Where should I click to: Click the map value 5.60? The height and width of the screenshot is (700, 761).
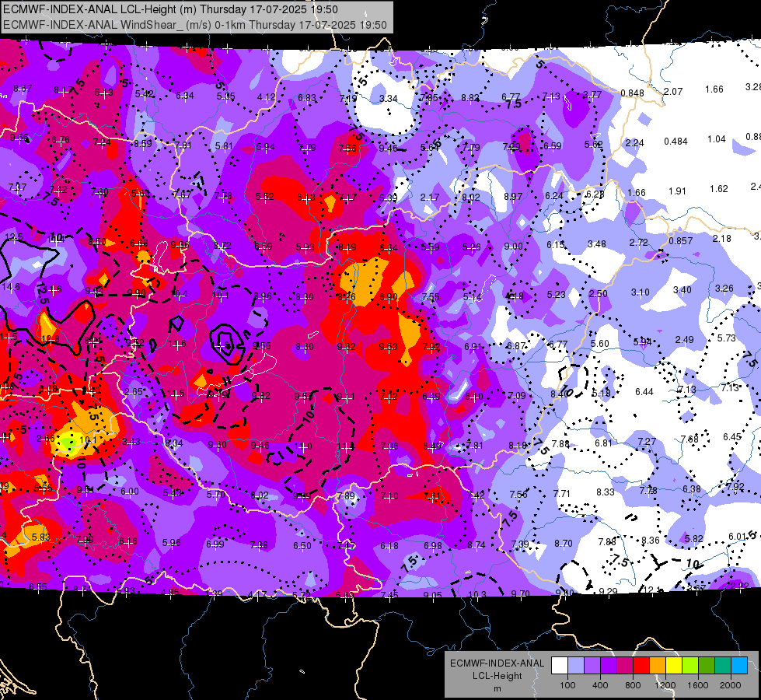pyautogui.click(x=600, y=344)
